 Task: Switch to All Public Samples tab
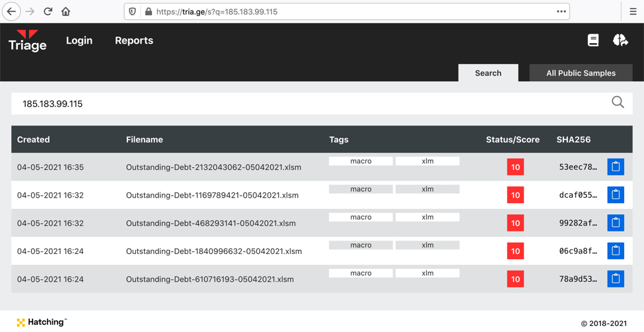[x=581, y=73]
